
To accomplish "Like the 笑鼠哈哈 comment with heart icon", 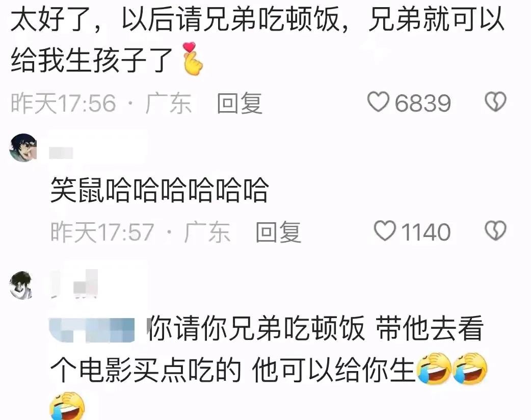I will click(x=385, y=231).
